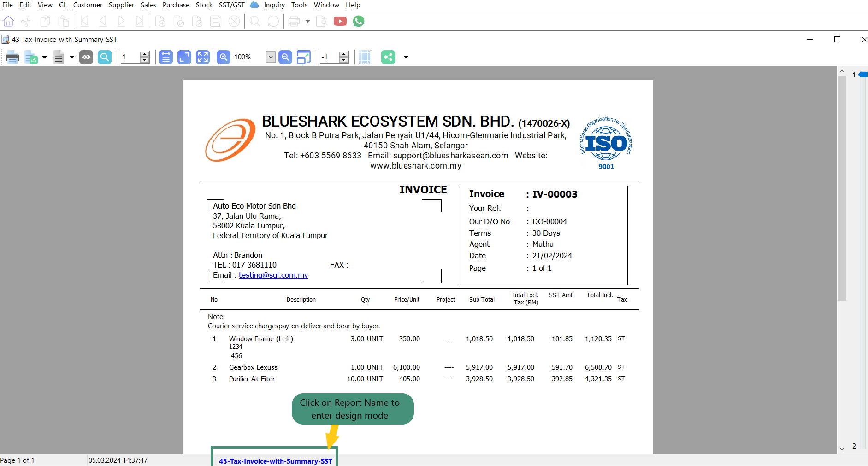Click the teal search magnifier icon
The image size is (868, 466).
click(105, 57)
